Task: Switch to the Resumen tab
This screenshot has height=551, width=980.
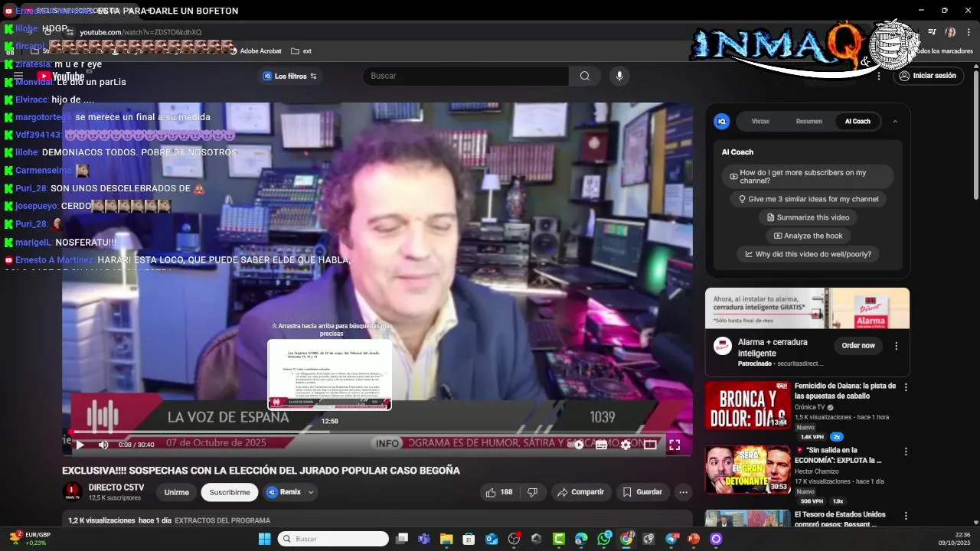Action: tap(808, 121)
